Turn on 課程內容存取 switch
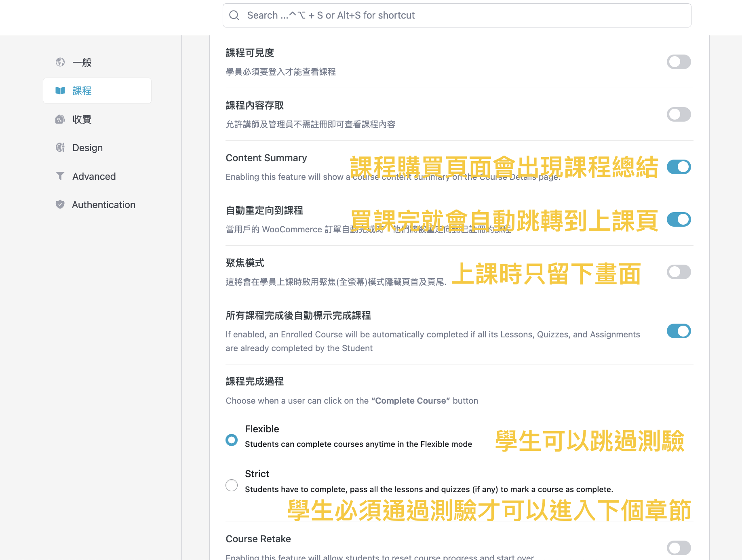Image resolution: width=742 pixels, height=560 pixels. [679, 114]
